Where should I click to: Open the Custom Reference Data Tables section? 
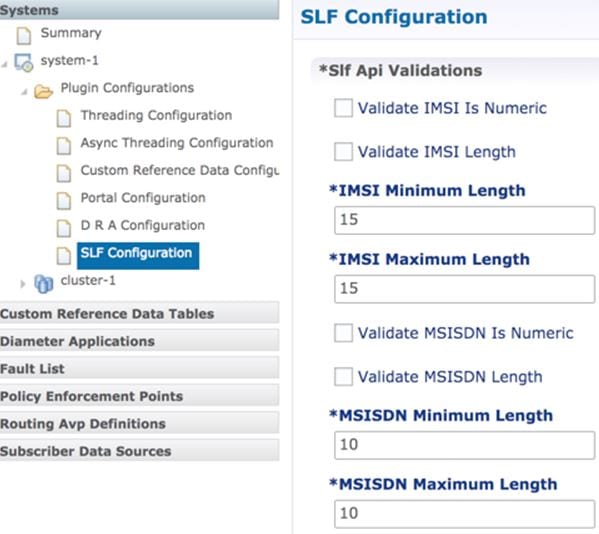click(139, 314)
